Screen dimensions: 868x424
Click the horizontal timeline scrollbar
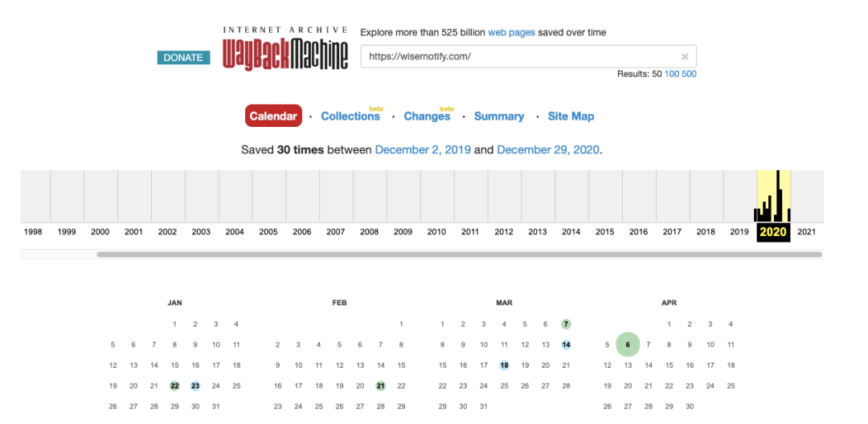[460, 255]
